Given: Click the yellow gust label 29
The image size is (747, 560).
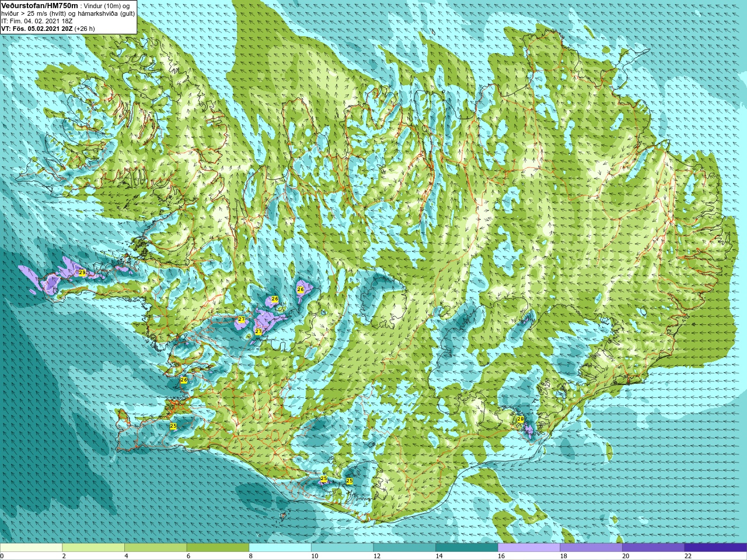Looking at the screenshot, I should click(x=82, y=273).
